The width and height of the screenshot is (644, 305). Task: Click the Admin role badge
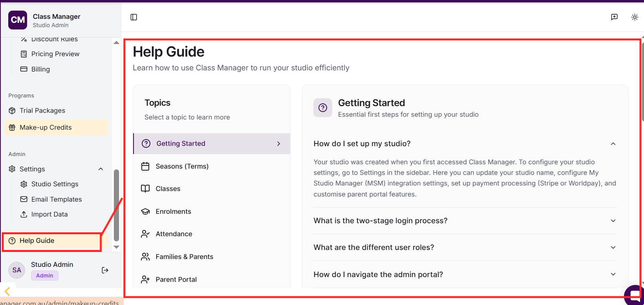click(45, 276)
